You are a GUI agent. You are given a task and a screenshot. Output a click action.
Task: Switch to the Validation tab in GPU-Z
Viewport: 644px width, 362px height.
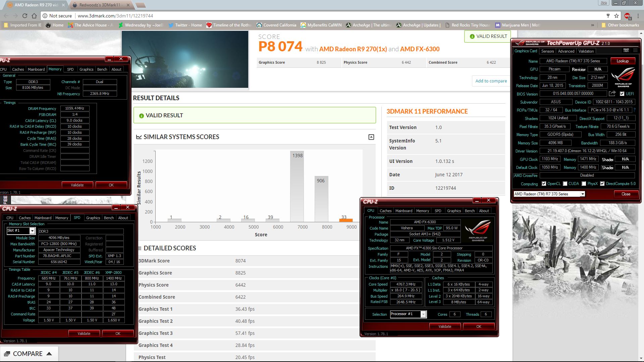tap(586, 51)
